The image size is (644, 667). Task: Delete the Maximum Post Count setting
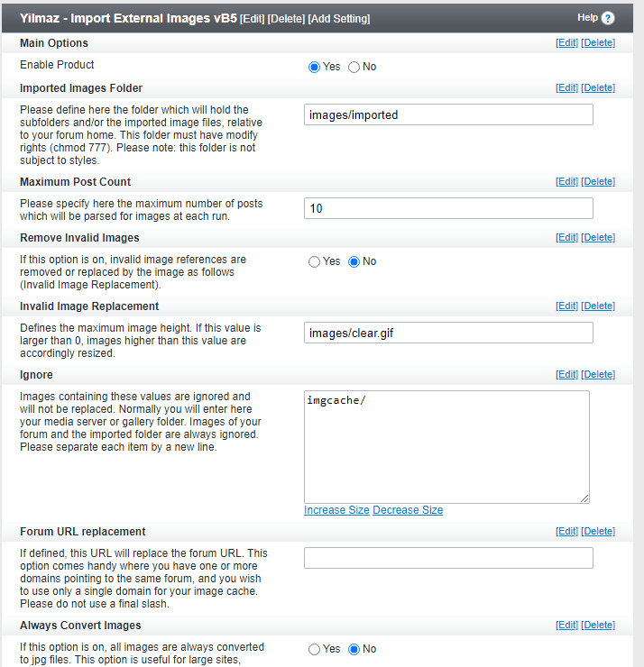pos(598,182)
